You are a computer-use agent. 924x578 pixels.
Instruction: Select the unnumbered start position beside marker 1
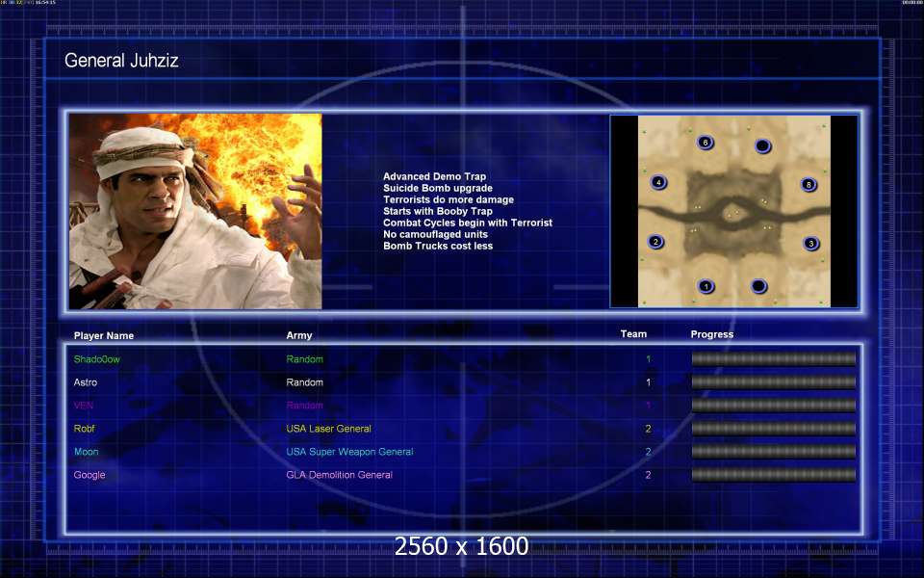click(759, 286)
